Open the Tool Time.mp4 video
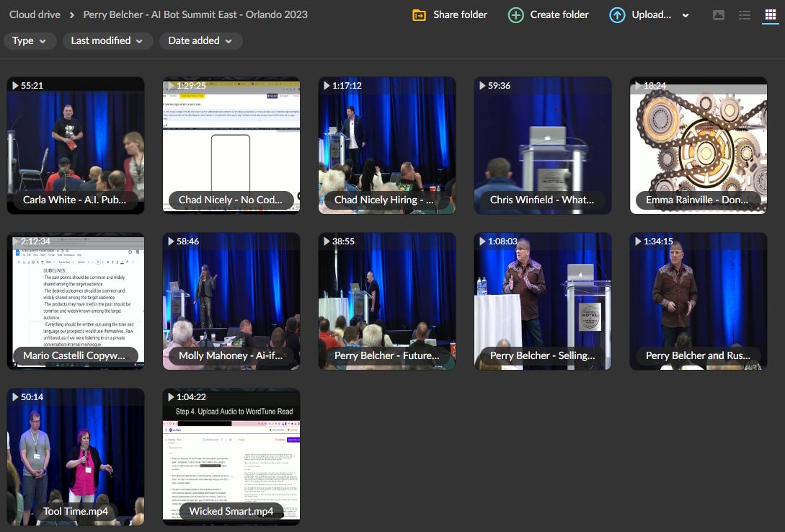Screen dimensions: 785x532 coord(76,454)
